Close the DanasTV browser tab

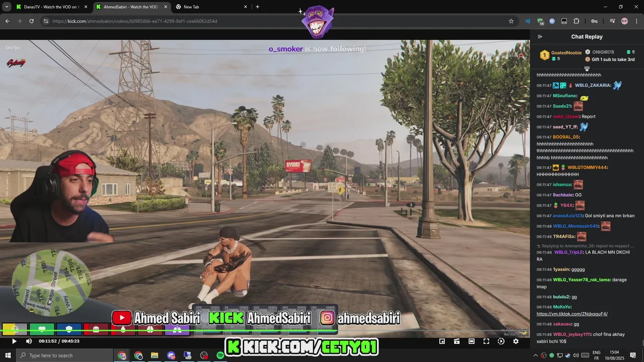[x=86, y=7]
